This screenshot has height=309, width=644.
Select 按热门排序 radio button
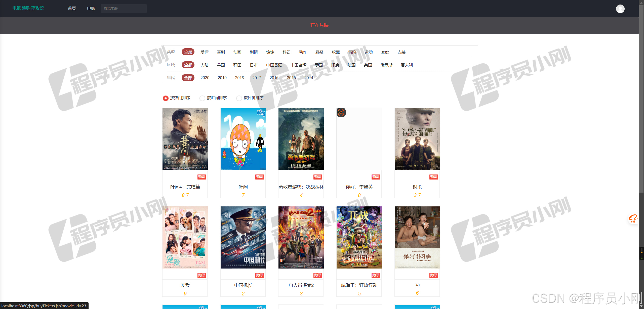(166, 98)
